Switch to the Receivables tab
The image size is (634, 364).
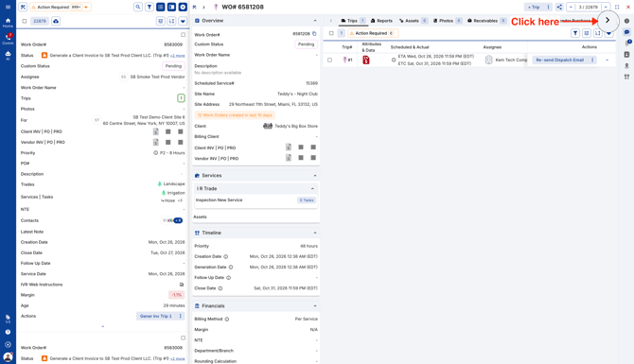point(486,21)
